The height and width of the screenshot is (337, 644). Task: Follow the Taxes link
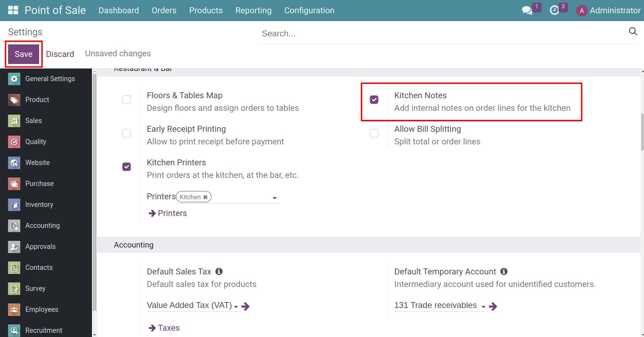point(164,328)
